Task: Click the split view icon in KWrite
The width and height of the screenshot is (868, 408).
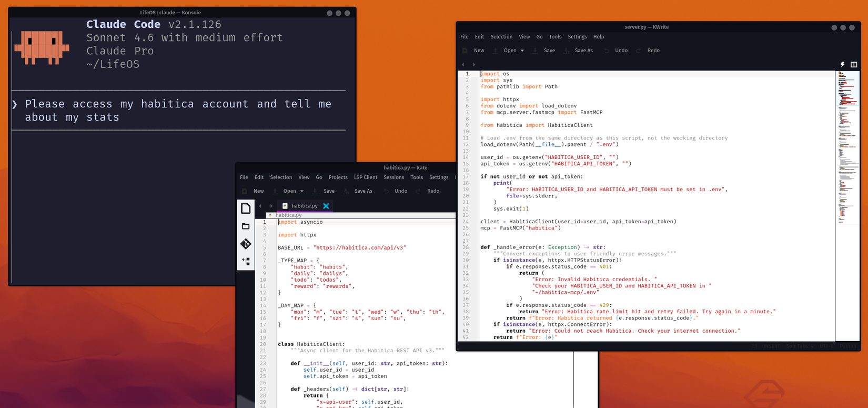Action: 854,65
